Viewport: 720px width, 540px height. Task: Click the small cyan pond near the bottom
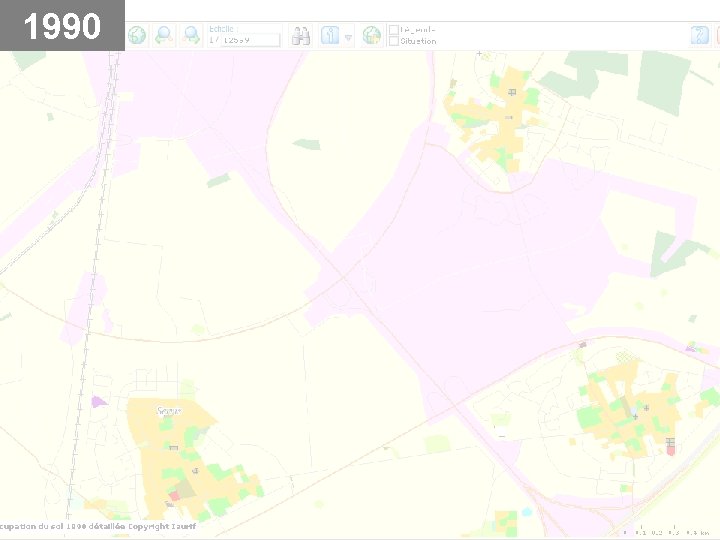tap(527, 512)
